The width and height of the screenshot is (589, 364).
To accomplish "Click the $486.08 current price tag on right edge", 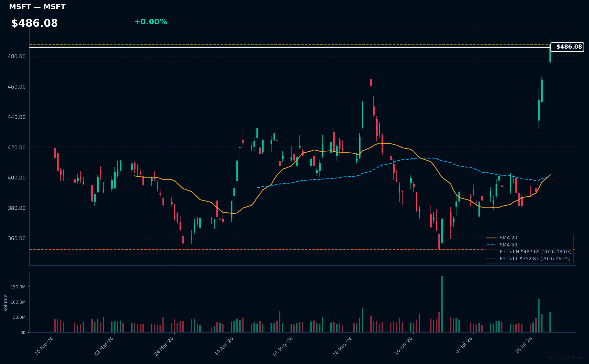I will point(567,47).
